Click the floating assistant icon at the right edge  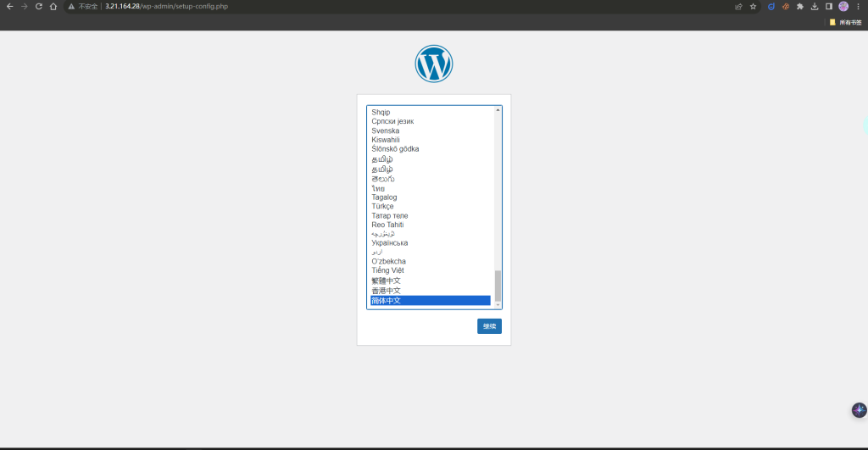point(860,410)
